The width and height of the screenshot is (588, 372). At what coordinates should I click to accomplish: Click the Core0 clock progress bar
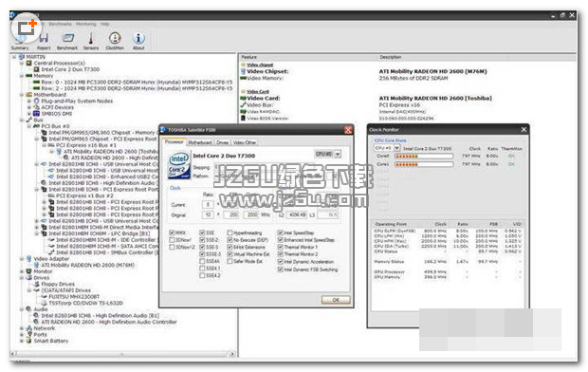tap(424, 156)
